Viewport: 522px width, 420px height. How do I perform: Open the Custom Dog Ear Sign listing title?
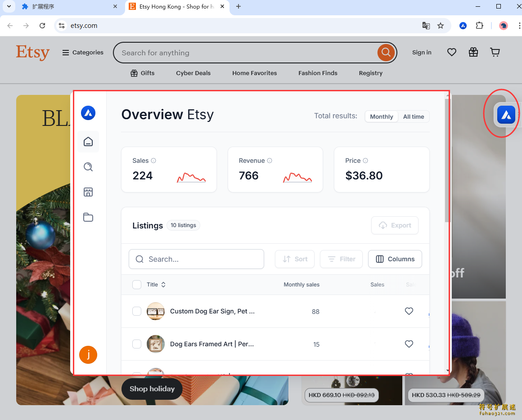click(x=212, y=311)
